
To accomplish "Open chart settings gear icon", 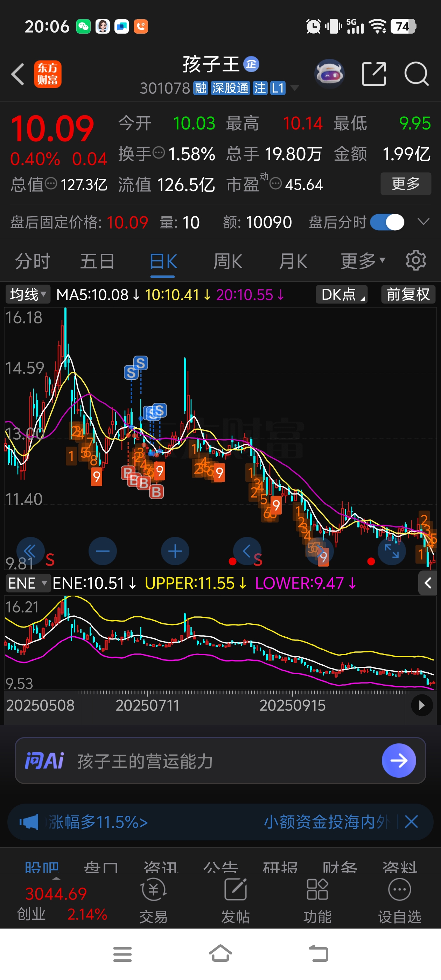I will [415, 261].
